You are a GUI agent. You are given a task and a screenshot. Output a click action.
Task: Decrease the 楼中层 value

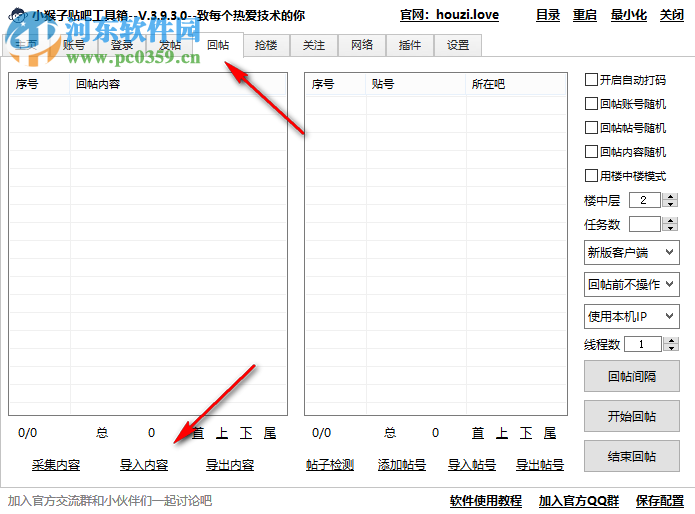click(x=671, y=204)
